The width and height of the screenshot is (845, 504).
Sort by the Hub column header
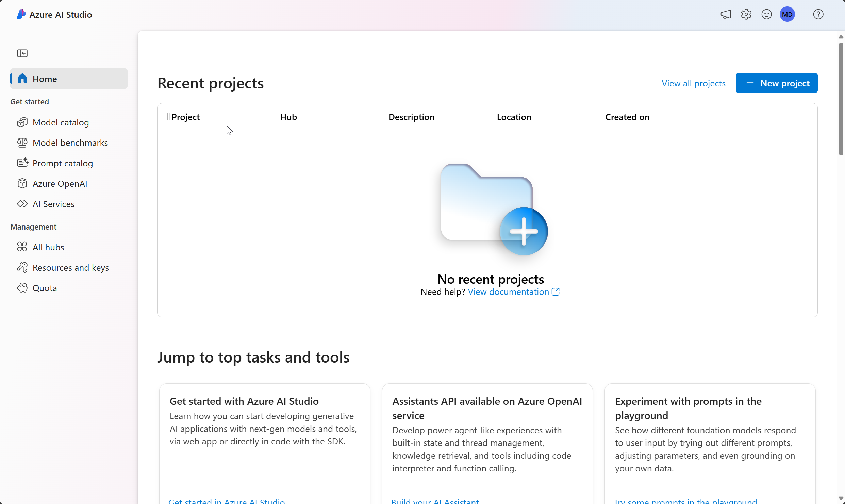coord(288,117)
